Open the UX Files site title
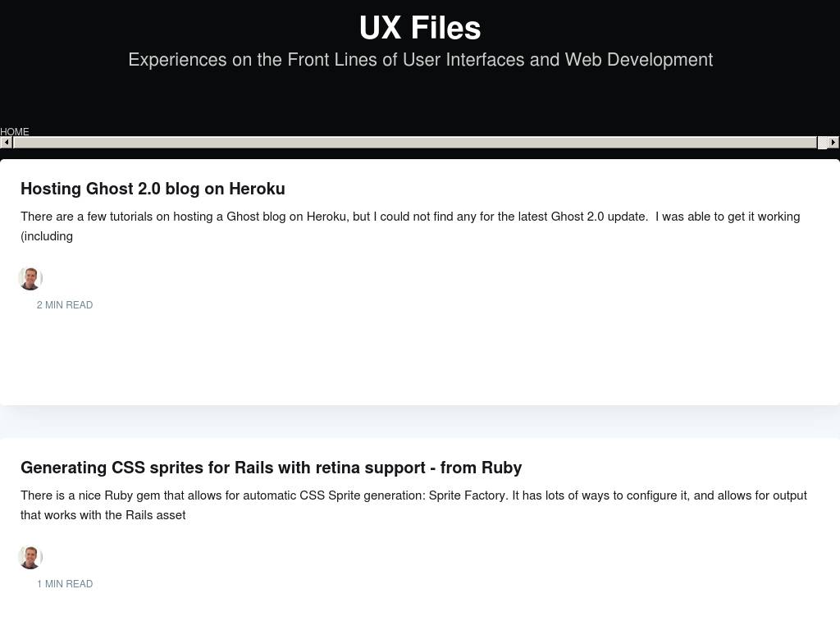 420,28
